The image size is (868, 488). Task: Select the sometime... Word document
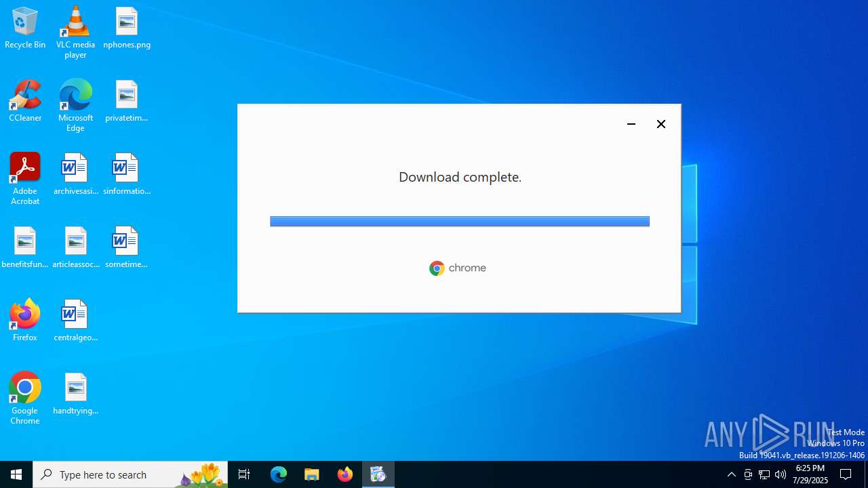pos(127,248)
